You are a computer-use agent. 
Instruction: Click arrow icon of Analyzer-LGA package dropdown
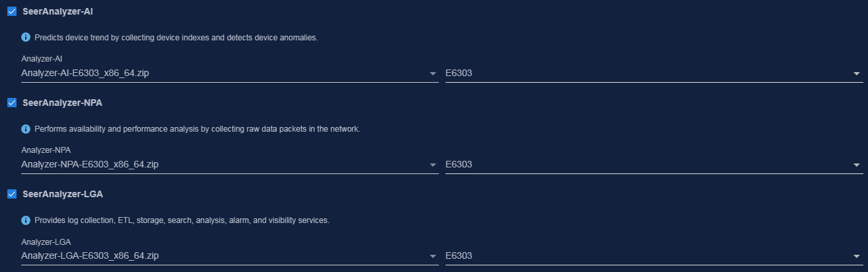coord(433,256)
